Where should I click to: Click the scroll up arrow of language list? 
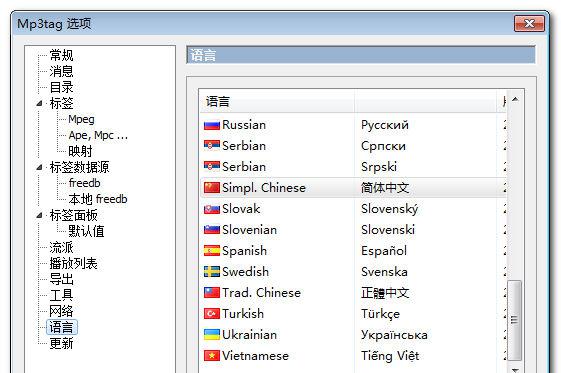(515, 99)
